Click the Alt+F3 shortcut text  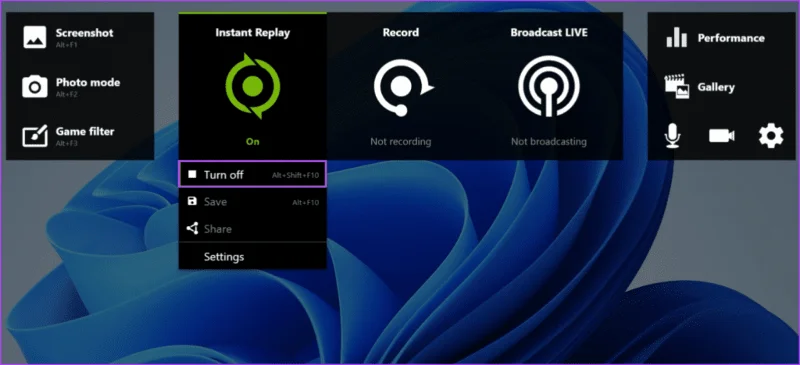pos(66,143)
